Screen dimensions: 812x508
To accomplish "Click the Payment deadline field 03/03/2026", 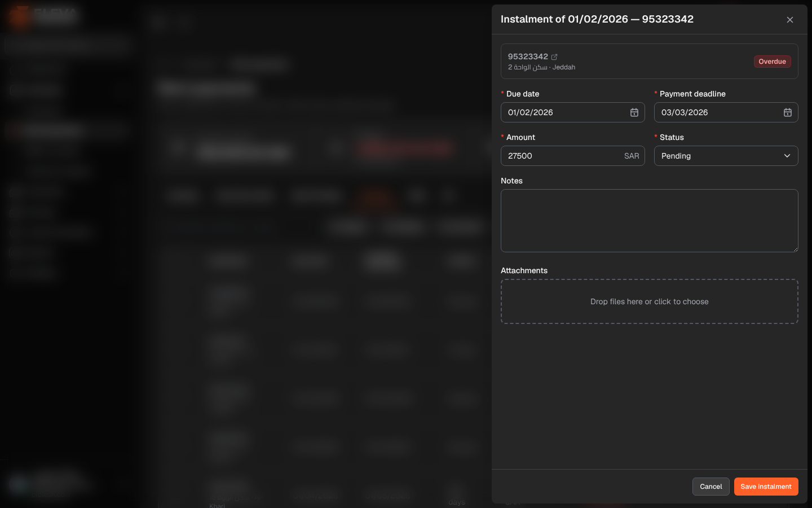I will tap(726, 112).
